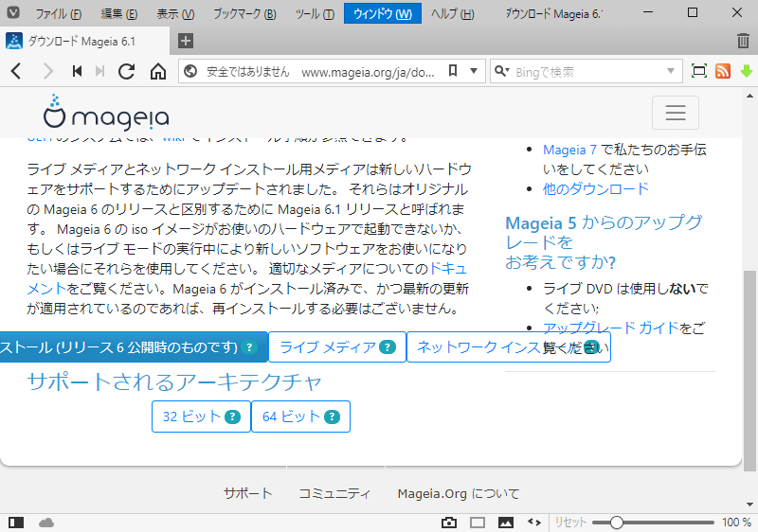Show site info globe icon

pyautogui.click(x=190, y=71)
